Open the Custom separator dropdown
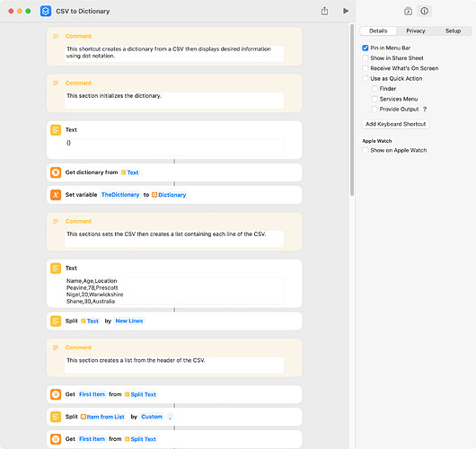Screen dimensions: 476x449 pos(152,417)
